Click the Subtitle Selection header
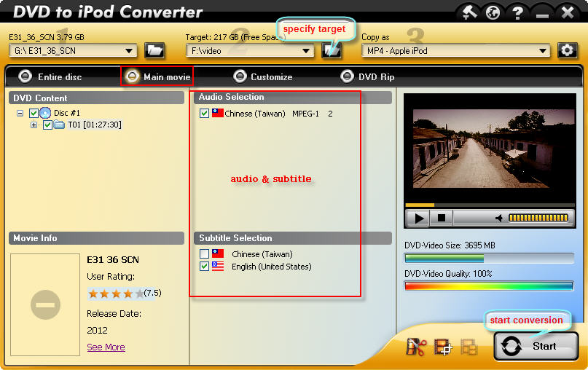The width and height of the screenshot is (588, 370). coord(293,238)
